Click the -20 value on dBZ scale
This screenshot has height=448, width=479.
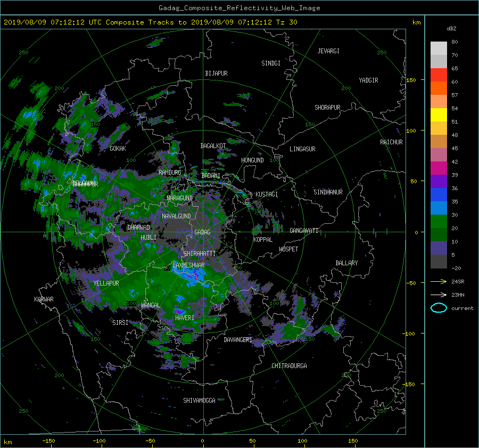pyautogui.click(x=456, y=268)
